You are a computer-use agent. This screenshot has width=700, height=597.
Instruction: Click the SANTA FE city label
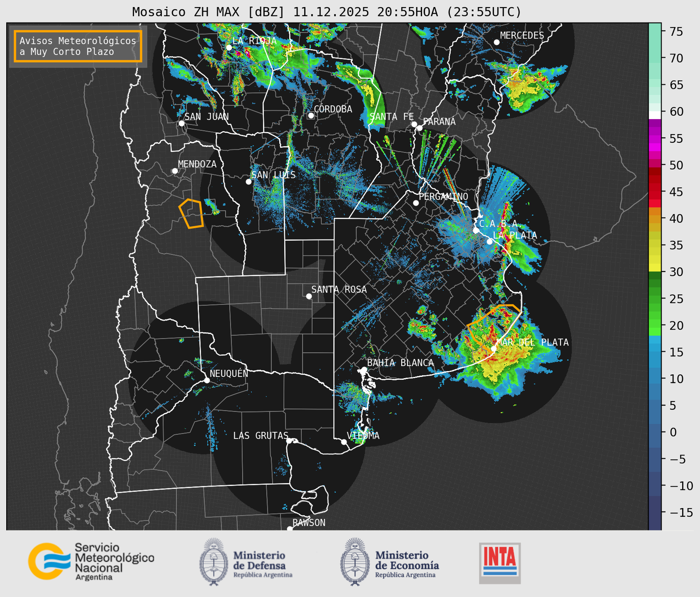[x=392, y=117]
